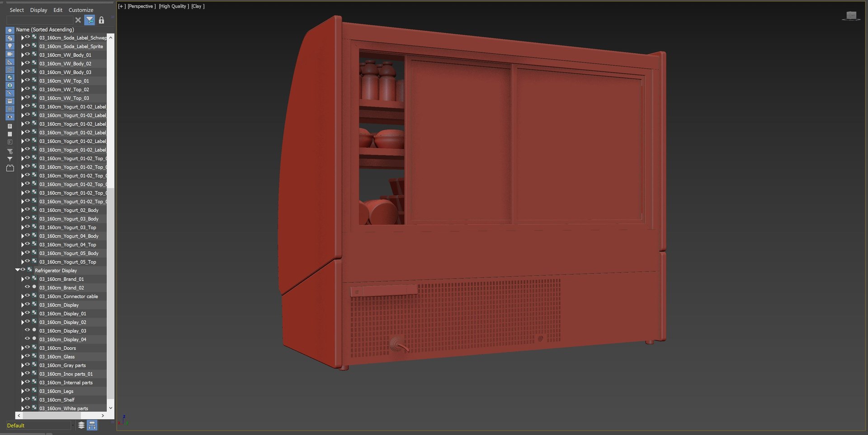Hide 03_160cm_VW_Body_01 using its eye icon
Screen dimensions: 868x435
click(x=27, y=54)
